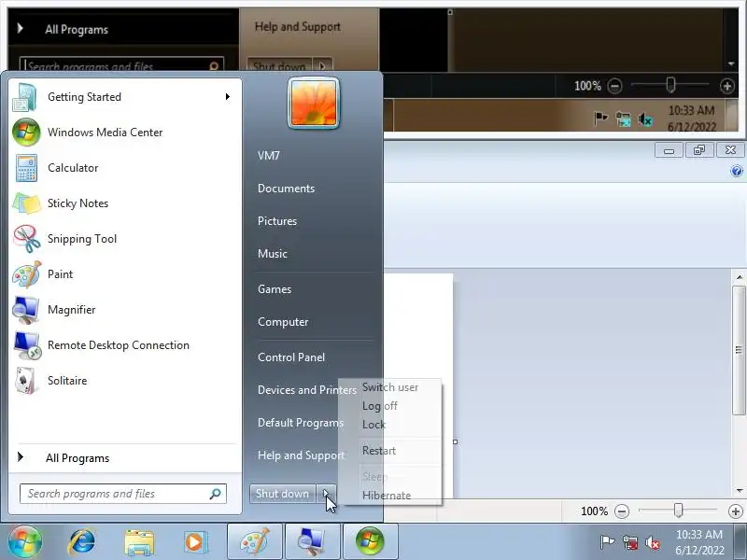Click the user account flower picture
The height and width of the screenshot is (560, 747).
(x=314, y=104)
